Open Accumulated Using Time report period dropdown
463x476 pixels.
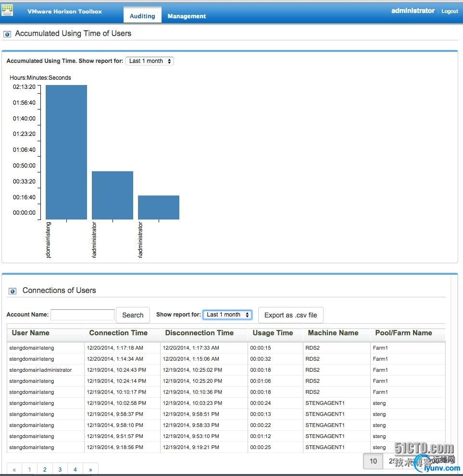150,61
